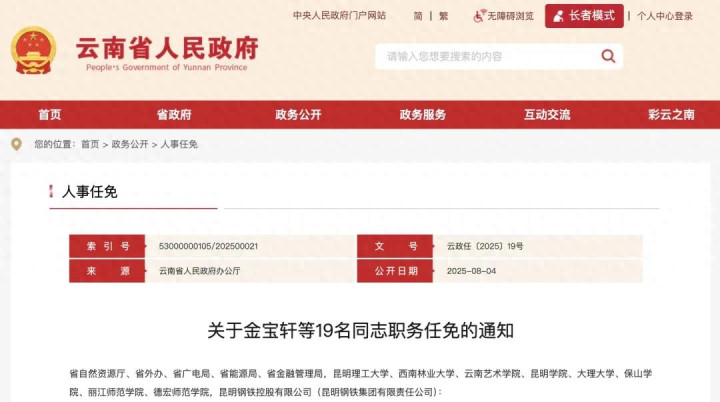The height and width of the screenshot is (402, 720).
Task: Click publication date 2025-08-04
Action: 472,271
